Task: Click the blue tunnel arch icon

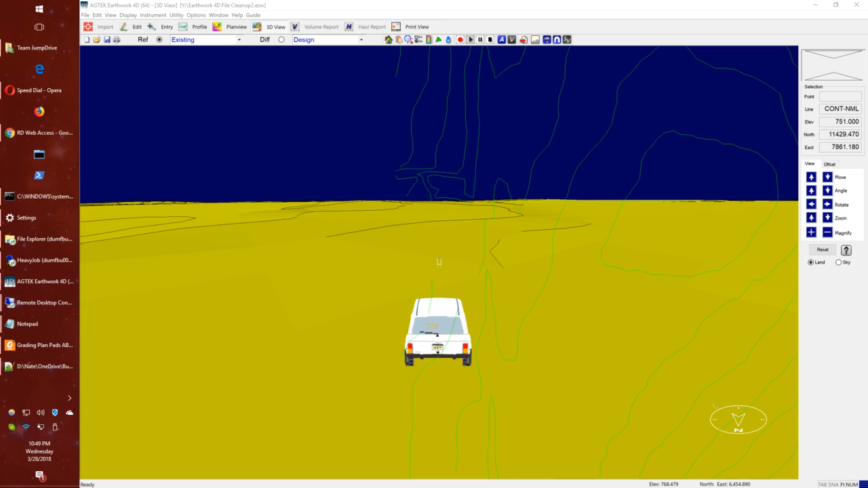Action: [556, 39]
